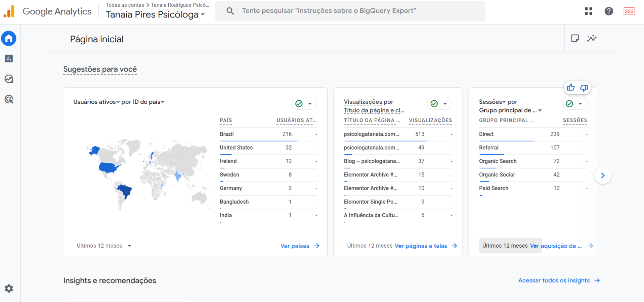Click arrow next to Ver países
The image size is (644, 302).
317,246
